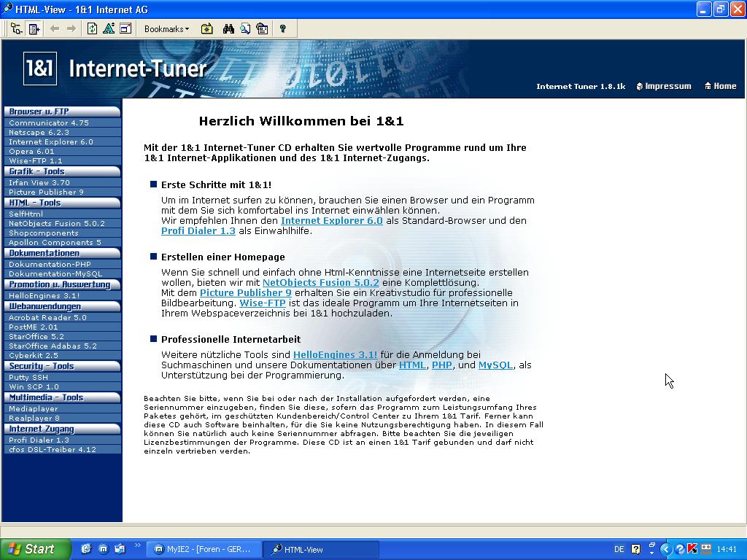The image size is (747, 560).
Task: Follow 'Picture Publisher 9' body link
Action: click(245, 293)
